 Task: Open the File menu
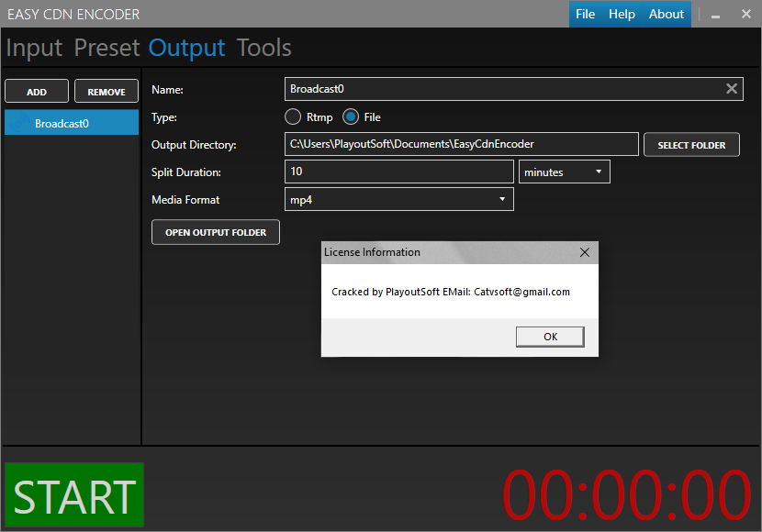coord(585,14)
